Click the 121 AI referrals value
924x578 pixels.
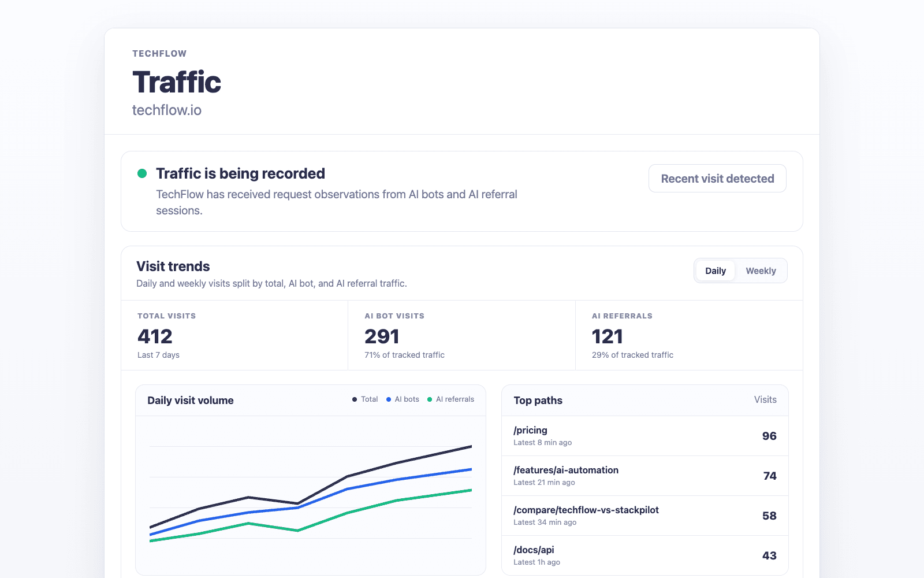tap(608, 336)
